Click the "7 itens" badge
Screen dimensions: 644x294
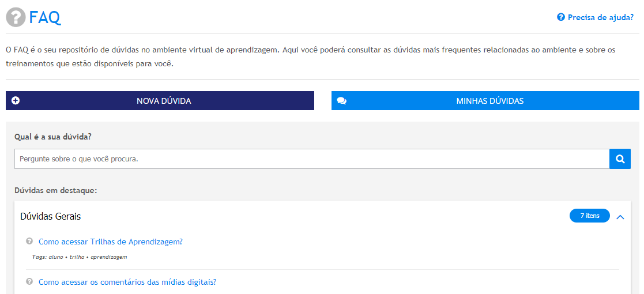[589, 216]
